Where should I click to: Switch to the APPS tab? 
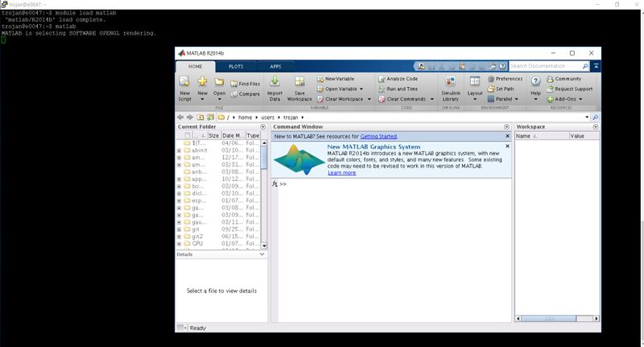click(x=275, y=67)
